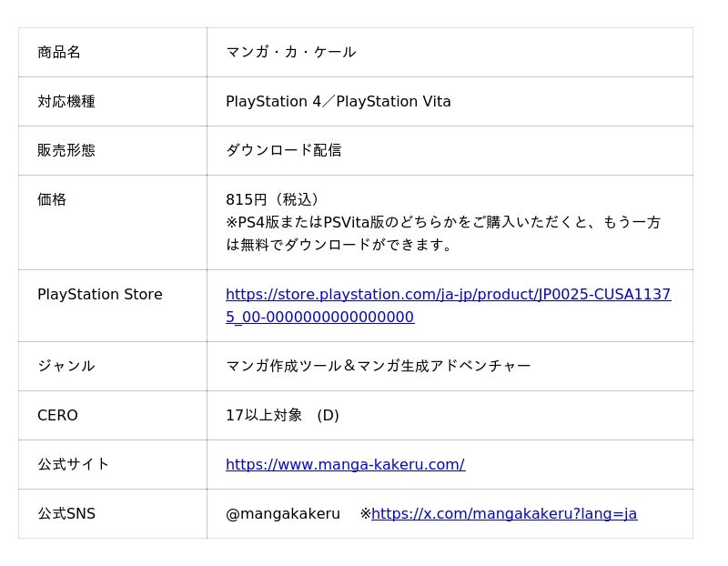The width and height of the screenshot is (728, 566).
Task: Click the @mangakakeru handle text
Action: pyautogui.click(x=283, y=514)
